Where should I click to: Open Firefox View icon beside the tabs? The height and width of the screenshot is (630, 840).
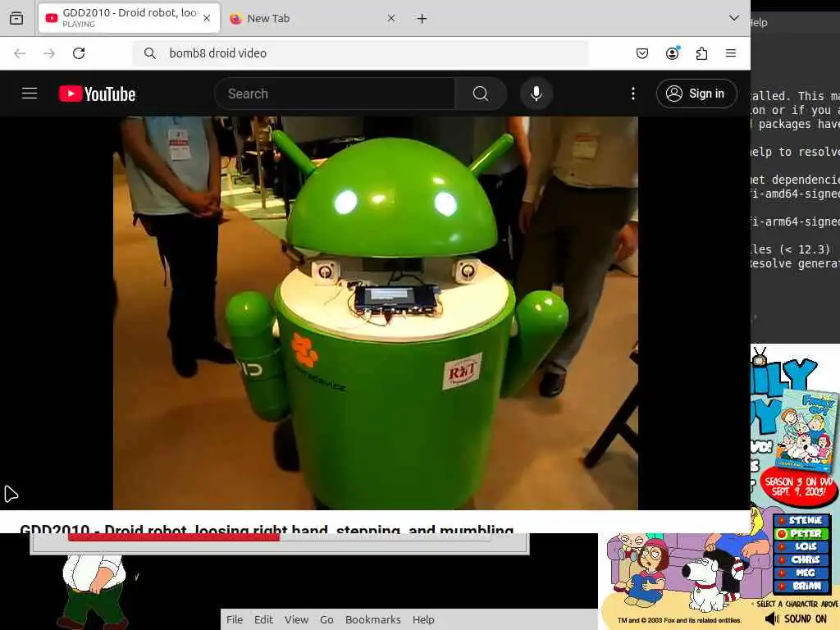click(16, 18)
